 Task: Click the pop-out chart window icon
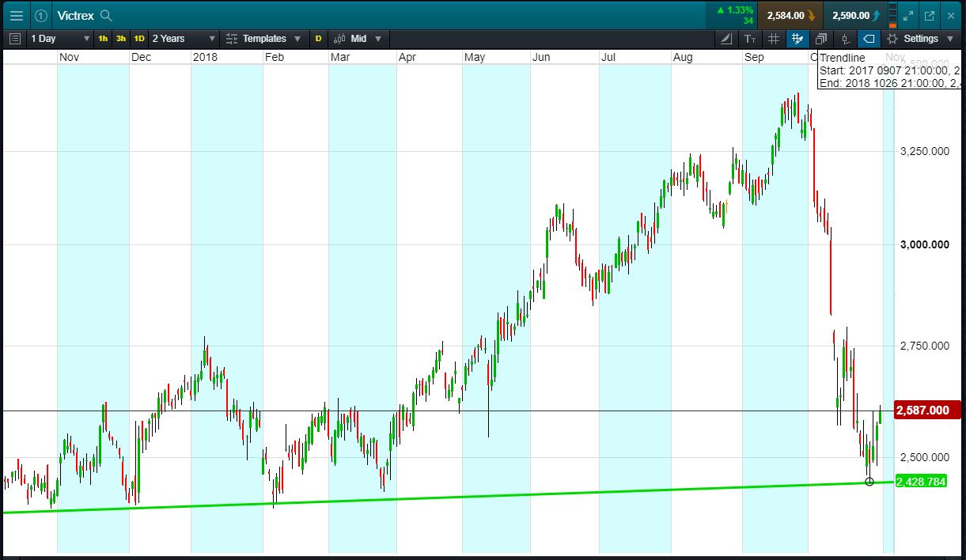pos(930,15)
